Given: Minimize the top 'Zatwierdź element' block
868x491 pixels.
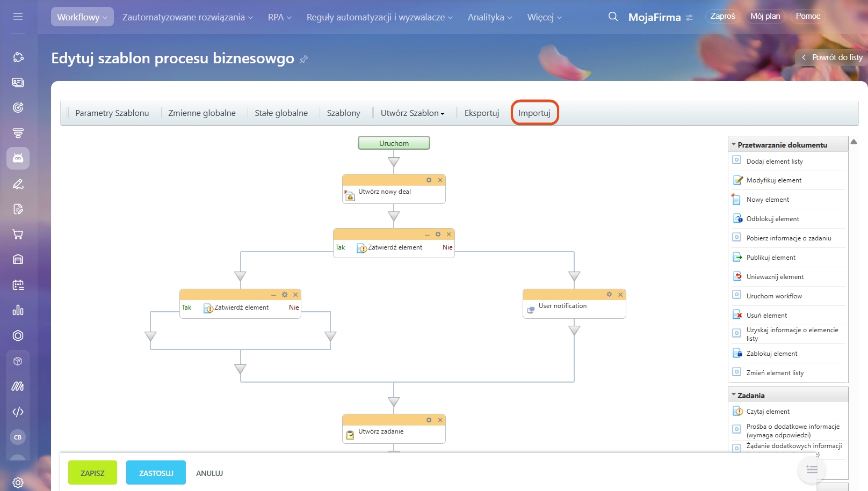Looking at the screenshot, I should (427, 234).
